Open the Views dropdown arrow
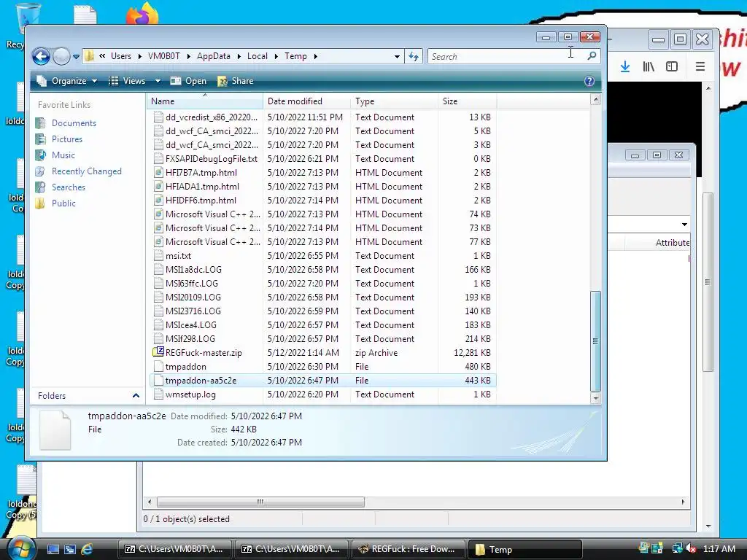This screenshot has width=747, height=560. [x=158, y=81]
